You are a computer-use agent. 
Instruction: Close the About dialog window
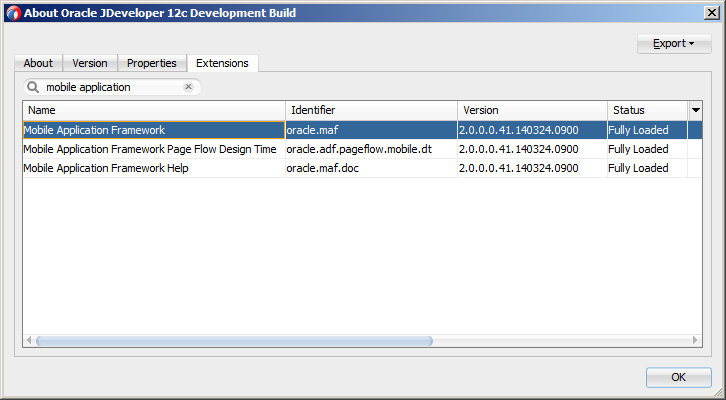click(712, 13)
